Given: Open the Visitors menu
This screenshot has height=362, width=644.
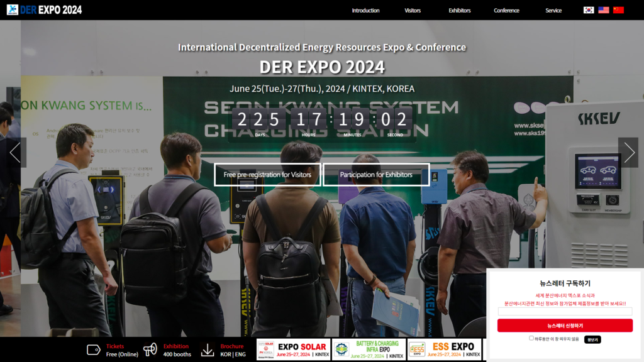Looking at the screenshot, I should click(x=413, y=10).
